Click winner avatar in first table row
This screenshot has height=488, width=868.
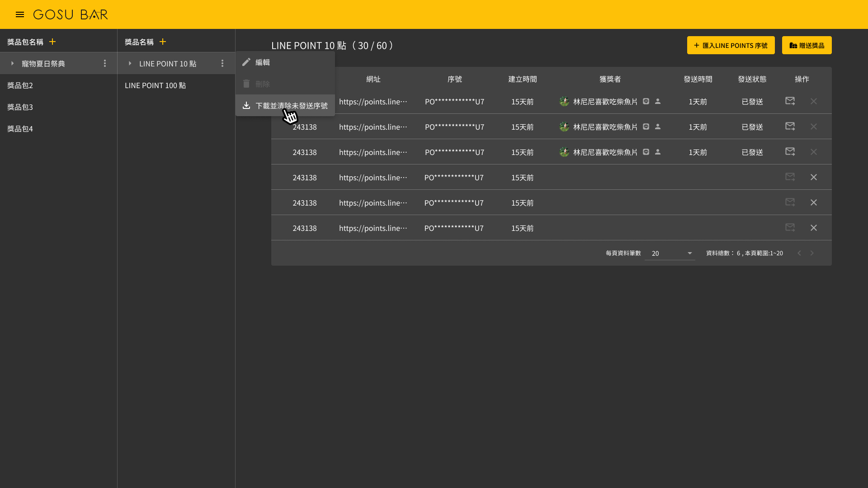pyautogui.click(x=564, y=101)
